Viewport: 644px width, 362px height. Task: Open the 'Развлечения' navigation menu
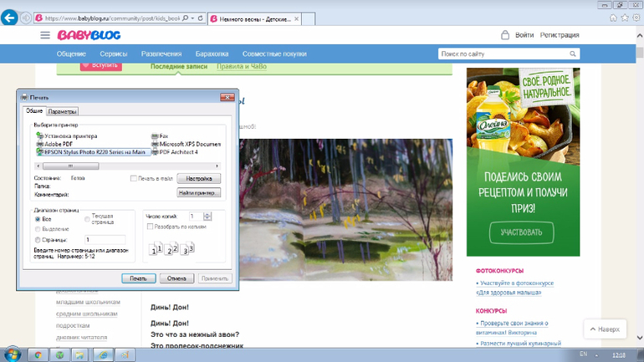pos(161,54)
